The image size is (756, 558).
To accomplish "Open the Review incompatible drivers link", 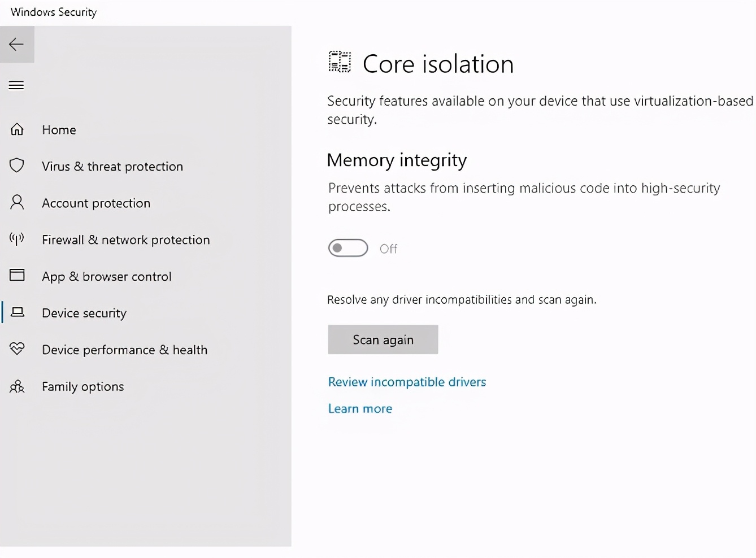I will pyautogui.click(x=407, y=382).
